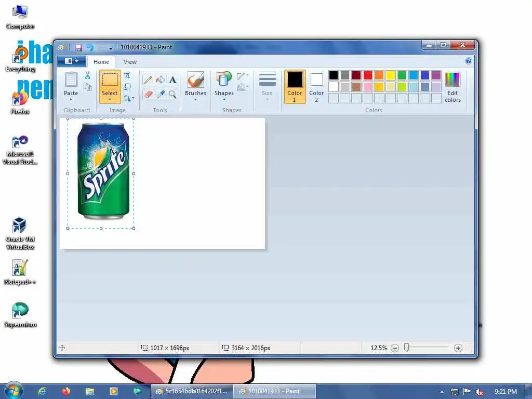Click the zoom out minus button

pos(395,348)
